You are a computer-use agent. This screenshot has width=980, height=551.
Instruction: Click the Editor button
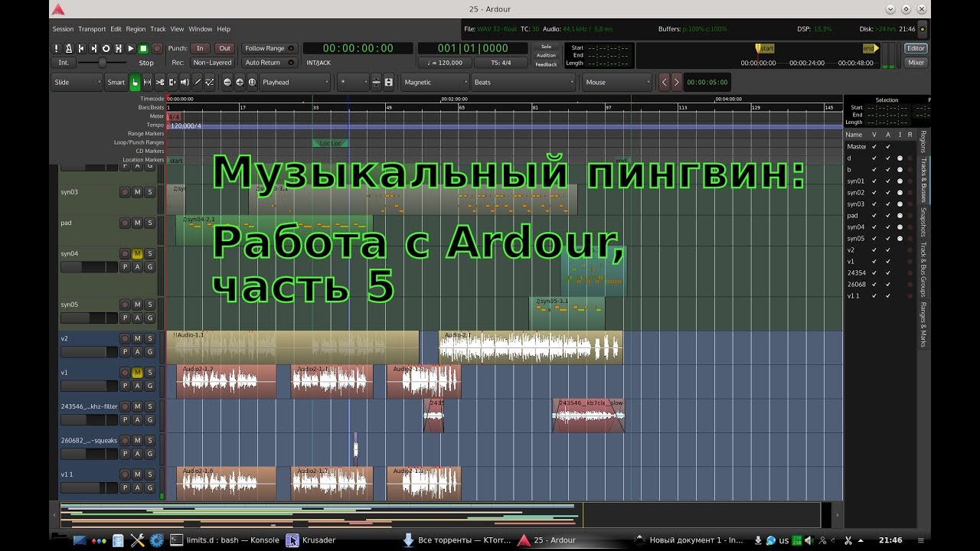pyautogui.click(x=916, y=48)
